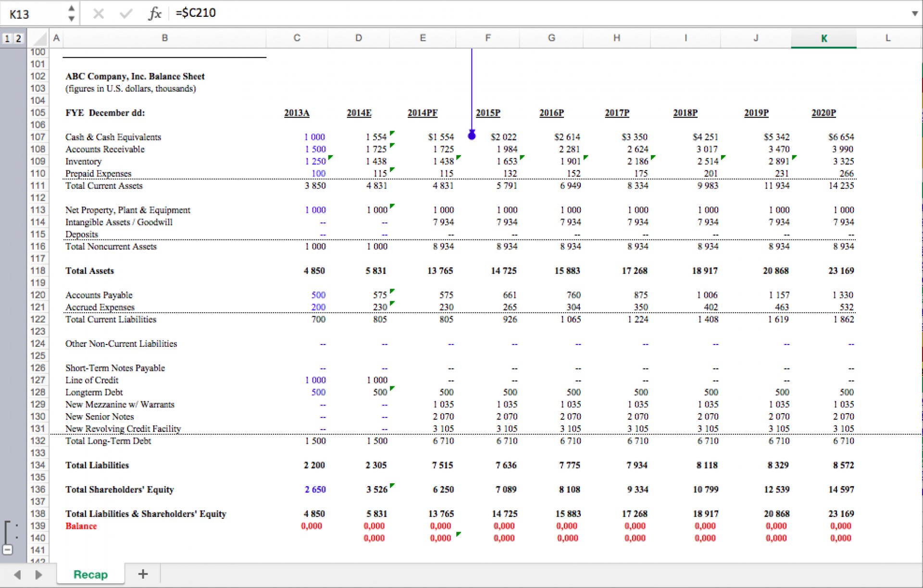Select the Line of Credit label

[x=92, y=380]
